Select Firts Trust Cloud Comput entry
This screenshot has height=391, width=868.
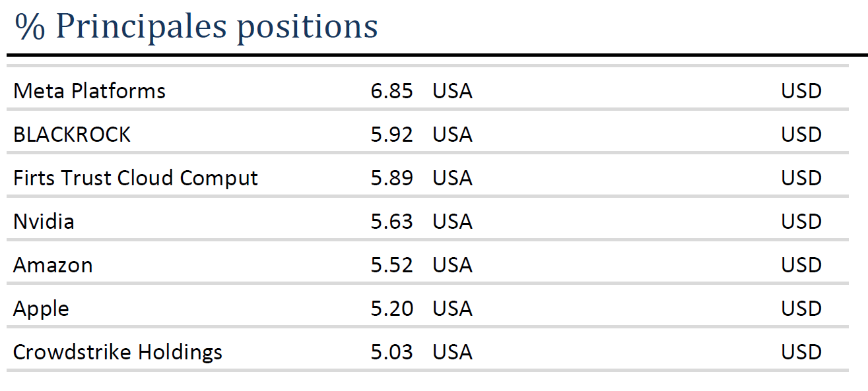(x=136, y=178)
